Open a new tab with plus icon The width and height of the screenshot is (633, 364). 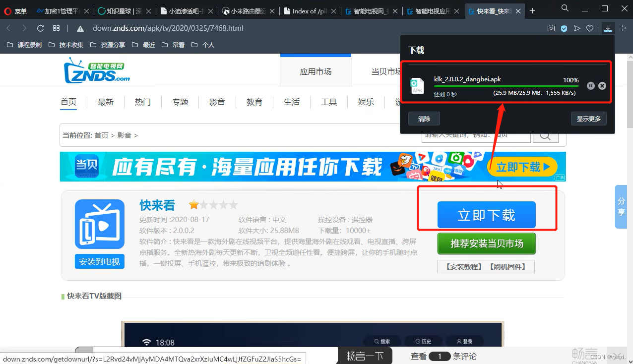point(533,11)
